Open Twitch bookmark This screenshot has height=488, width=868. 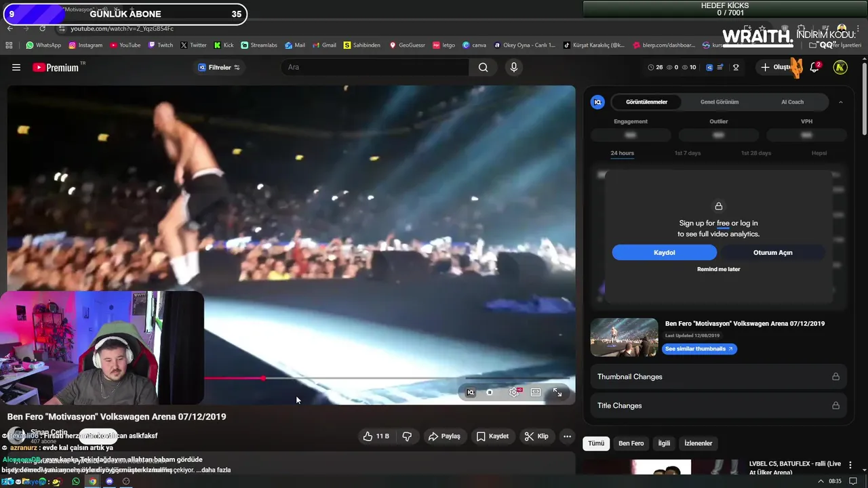(x=161, y=45)
